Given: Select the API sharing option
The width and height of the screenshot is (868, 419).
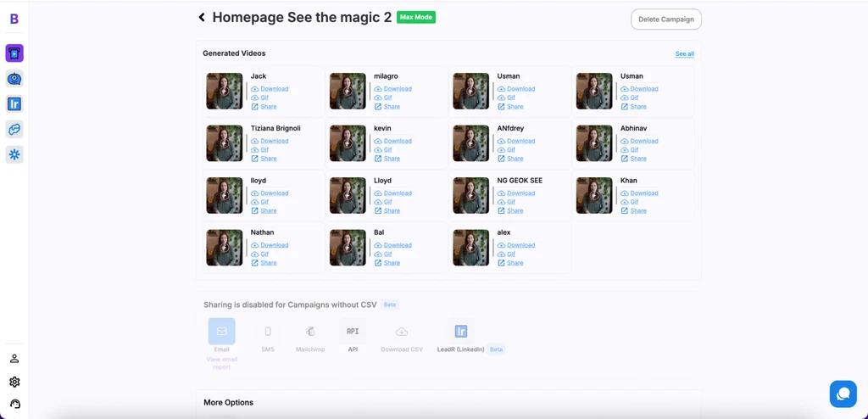Looking at the screenshot, I should 353,332.
